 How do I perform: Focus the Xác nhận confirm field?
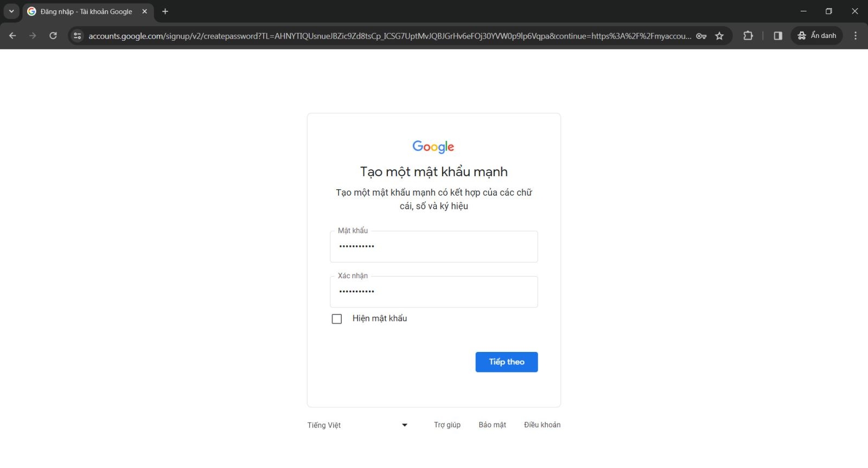(434, 292)
